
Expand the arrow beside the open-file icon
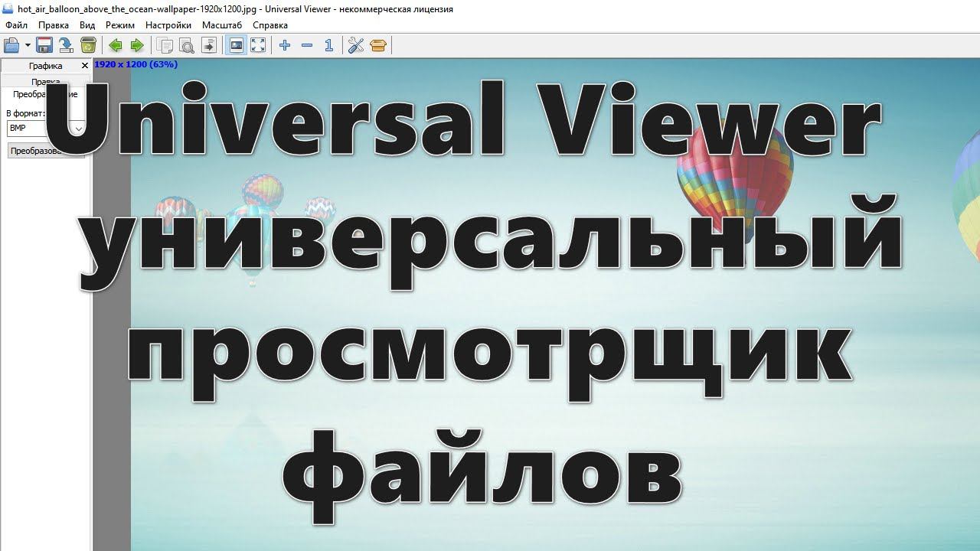pos(28,46)
